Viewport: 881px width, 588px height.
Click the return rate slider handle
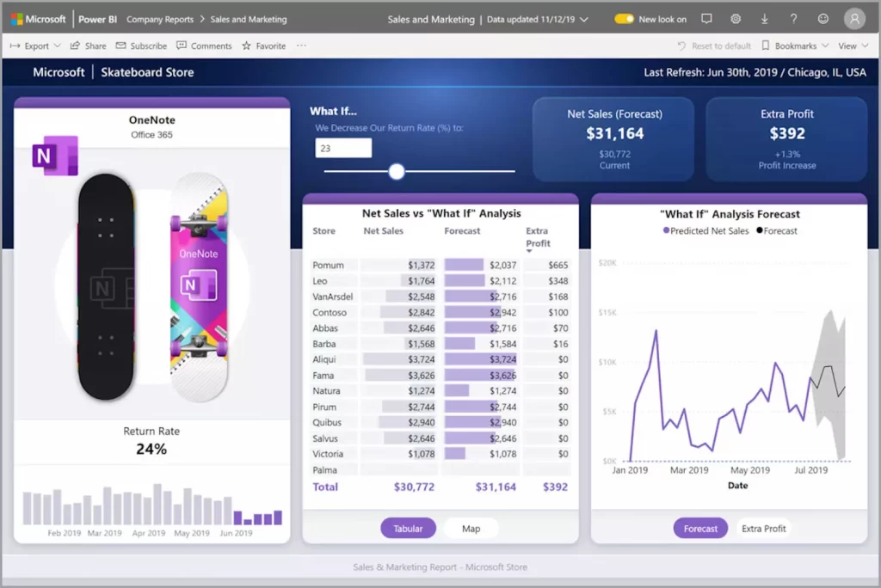pyautogui.click(x=397, y=171)
